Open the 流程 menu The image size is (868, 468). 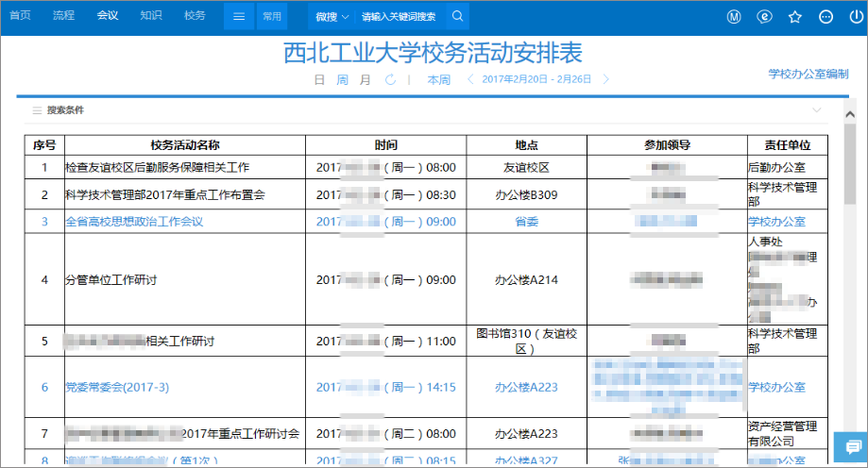pos(63,15)
